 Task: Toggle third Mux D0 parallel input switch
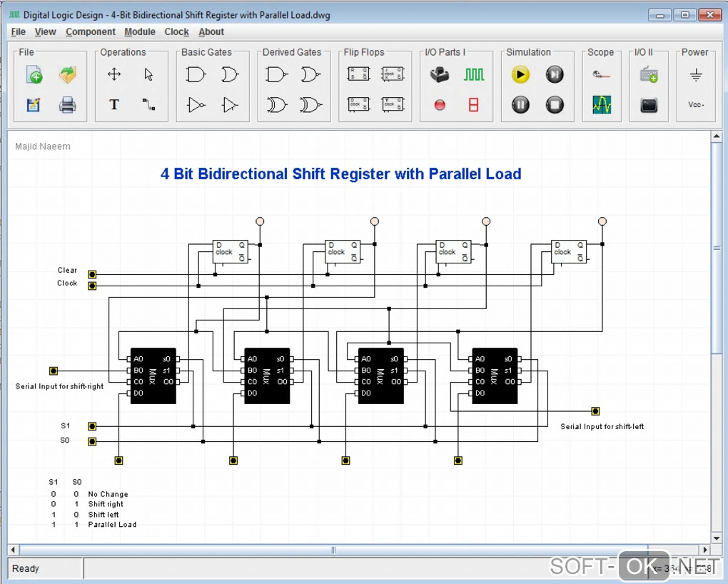pyautogui.click(x=345, y=460)
